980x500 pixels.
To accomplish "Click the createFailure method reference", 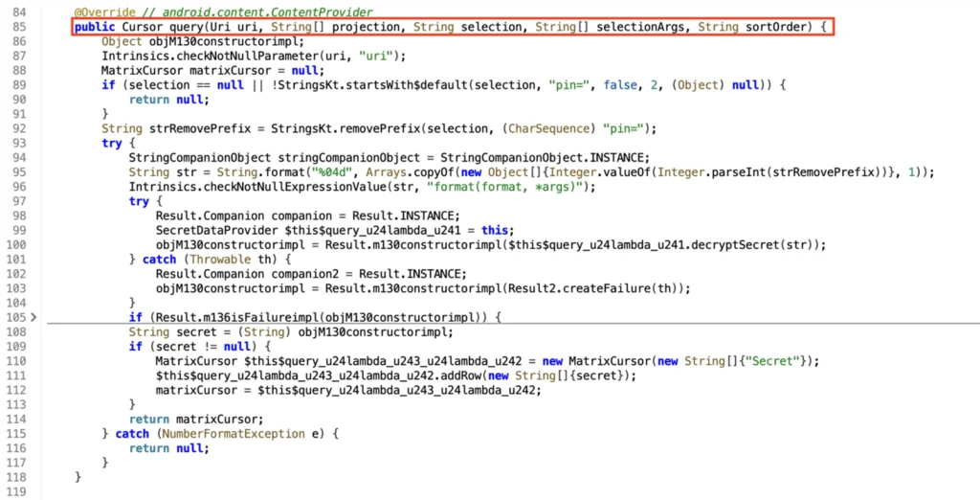I will pyautogui.click(x=627, y=287).
